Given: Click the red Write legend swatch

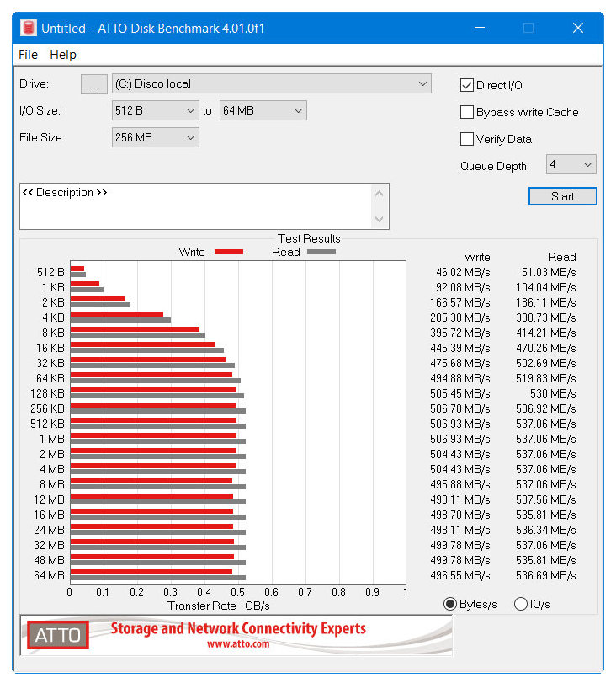Looking at the screenshot, I should point(228,252).
